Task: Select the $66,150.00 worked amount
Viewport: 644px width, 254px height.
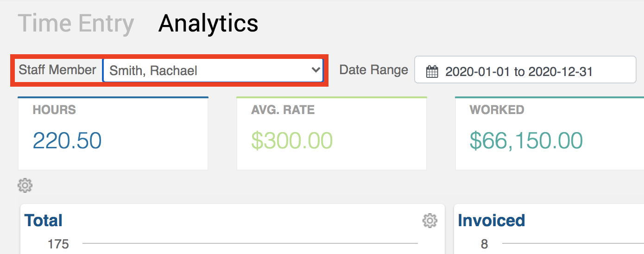Action: (x=526, y=140)
